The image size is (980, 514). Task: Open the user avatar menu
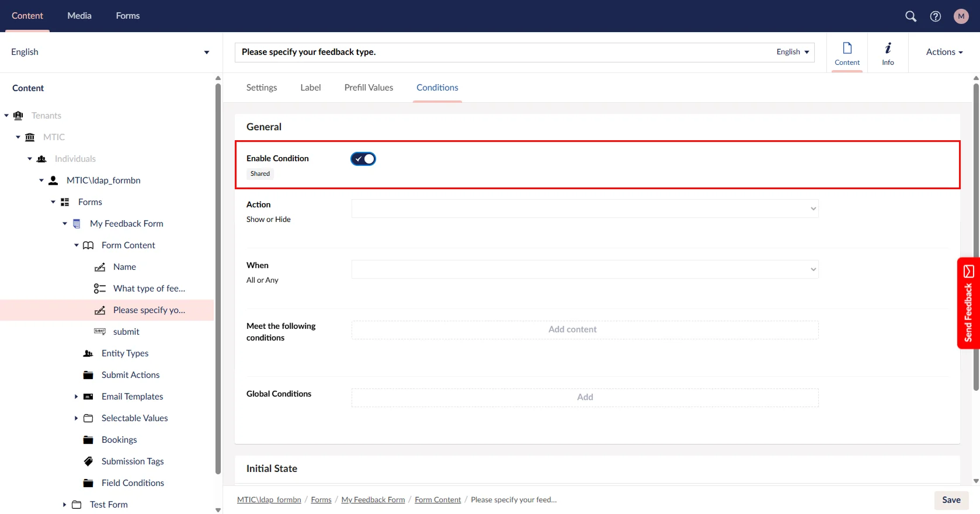[961, 16]
